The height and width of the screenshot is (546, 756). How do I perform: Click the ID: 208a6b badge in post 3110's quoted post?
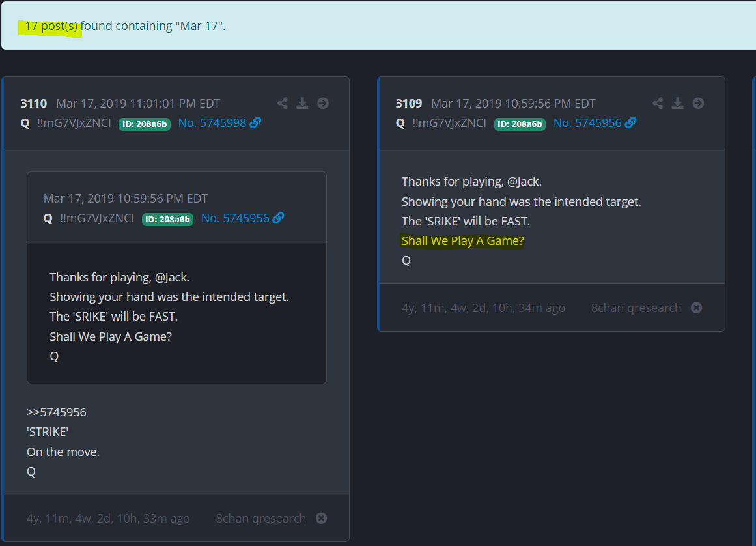[167, 219]
